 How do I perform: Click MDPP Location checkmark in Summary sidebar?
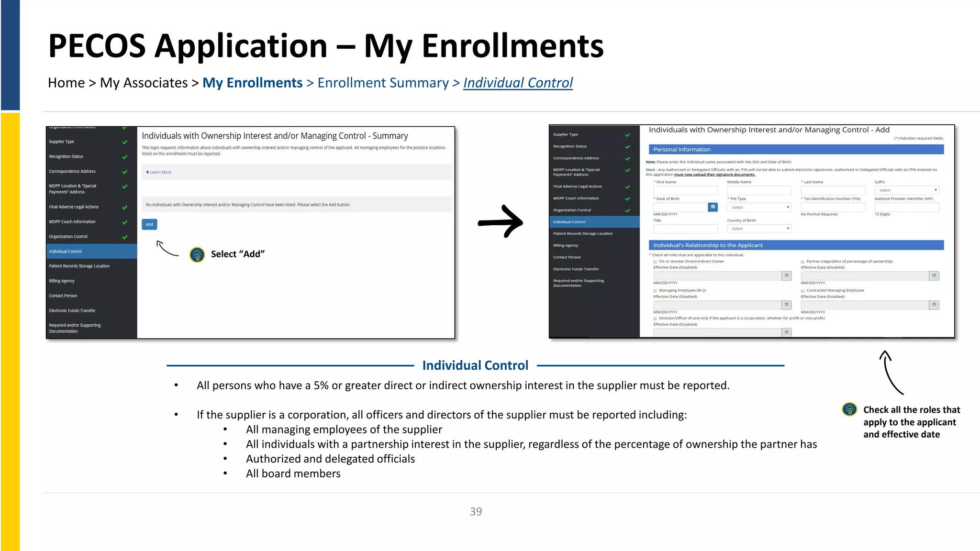click(x=125, y=187)
